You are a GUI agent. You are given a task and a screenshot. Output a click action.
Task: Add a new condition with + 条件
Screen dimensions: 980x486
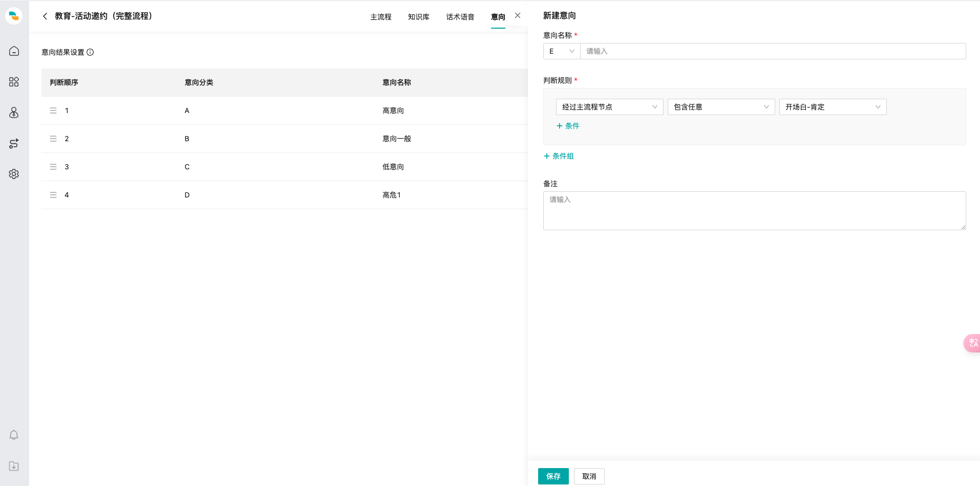(568, 126)
